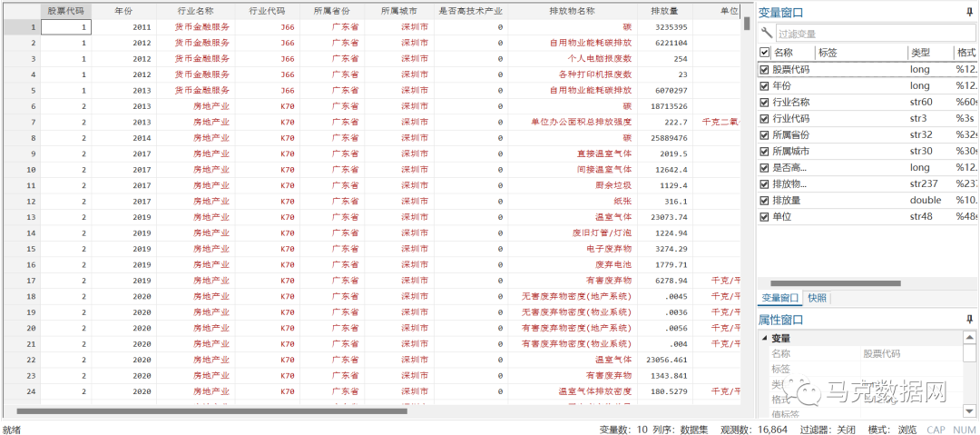
Task: Select the 行业名称 column header
Action: coord(196,11)
